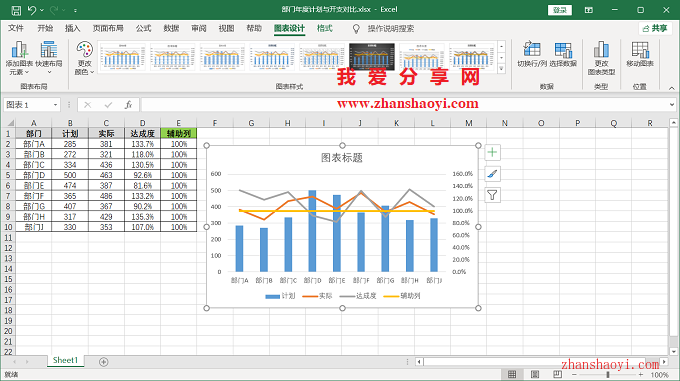Switch to Page Layout view icon
This screenshot has height=381, width=680.
(x=535, y=374)
